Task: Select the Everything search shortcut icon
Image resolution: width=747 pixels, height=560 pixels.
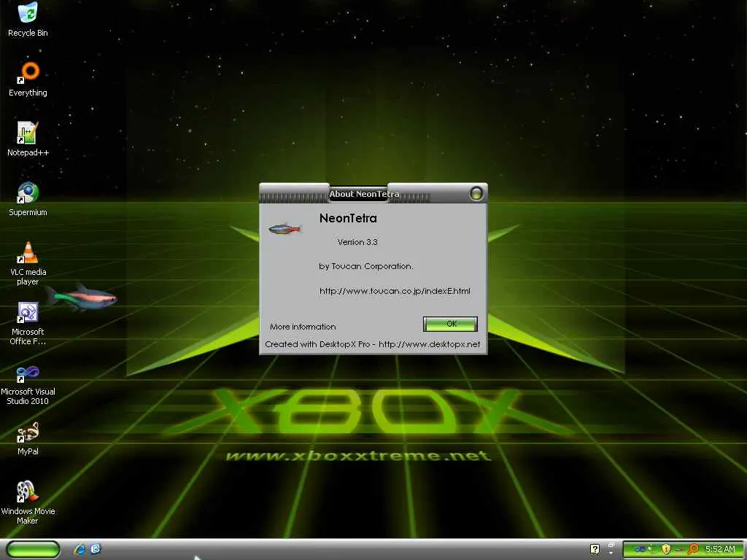Action: point(28,79)
